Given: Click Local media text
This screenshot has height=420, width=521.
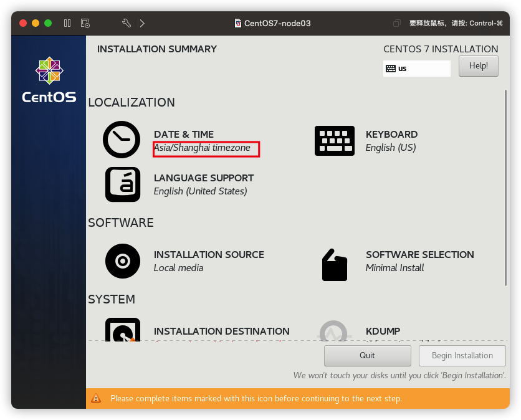Looking at the screenshot, I should pyautogui.click(x=178, y=268).
